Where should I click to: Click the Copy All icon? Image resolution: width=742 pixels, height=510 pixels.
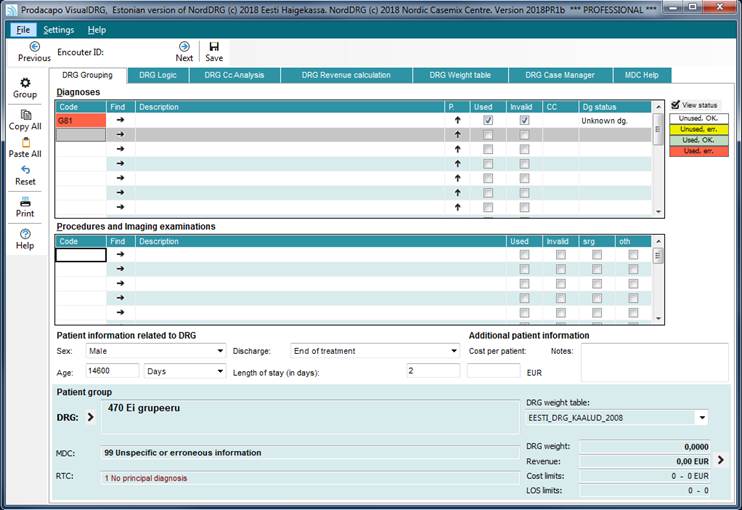(25, 115)
